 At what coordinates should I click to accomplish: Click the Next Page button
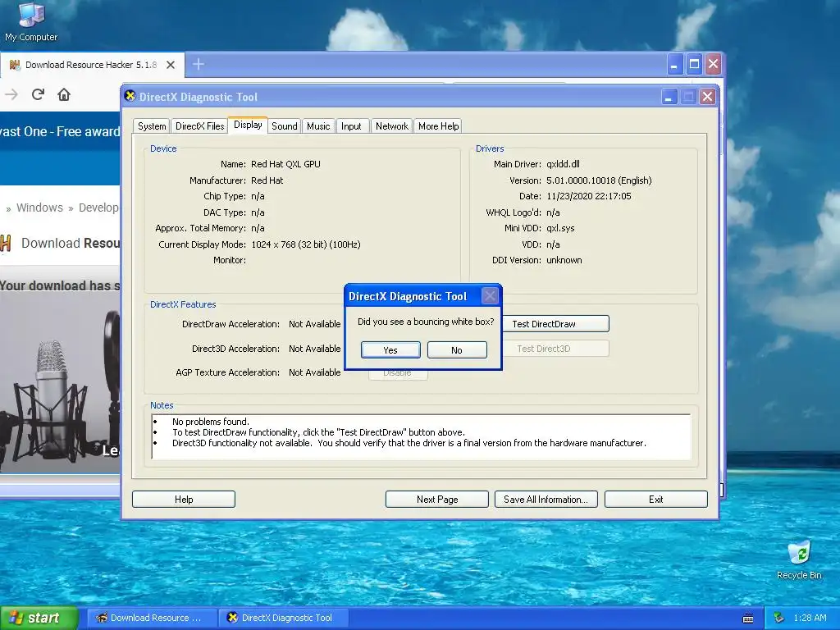pyautogui.click(x=437, y=500)
